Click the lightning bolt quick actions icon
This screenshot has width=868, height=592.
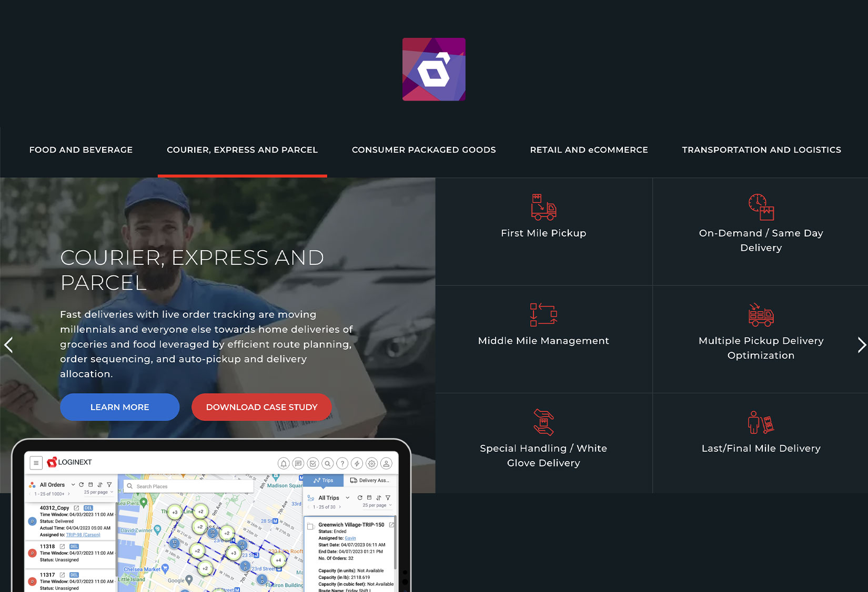point(357,464)
